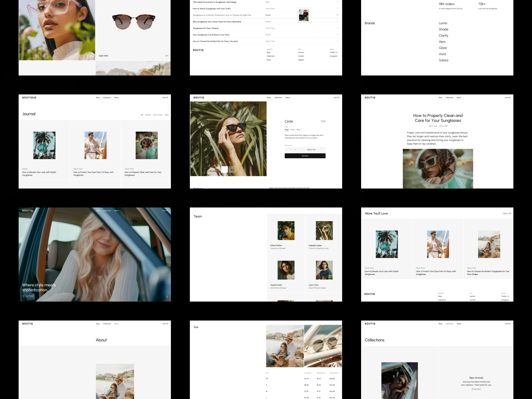Click the Vero brand name
The width and height of the screenshot is (532, 399).
coord(442,42)
